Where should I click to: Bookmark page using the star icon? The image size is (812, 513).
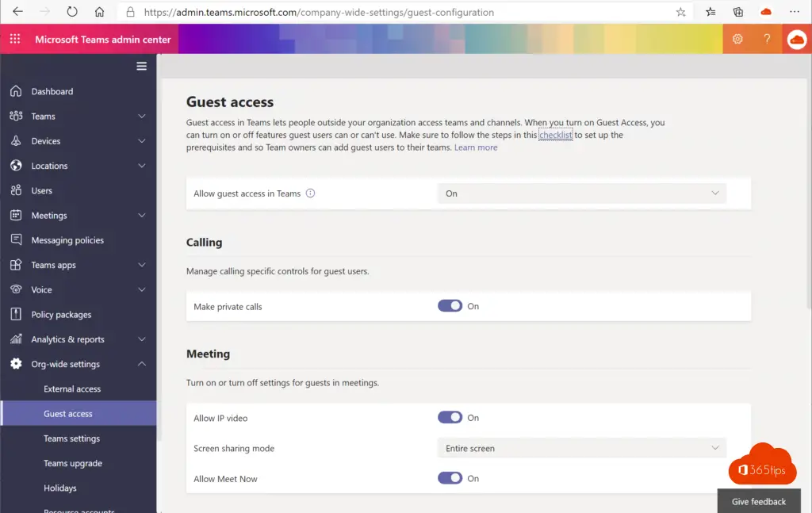[x=680, y=12]
